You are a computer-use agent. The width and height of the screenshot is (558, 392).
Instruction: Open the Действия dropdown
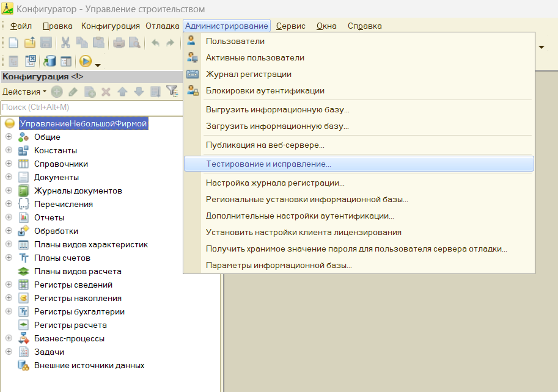pyautogui.click(x=24, y=92)
